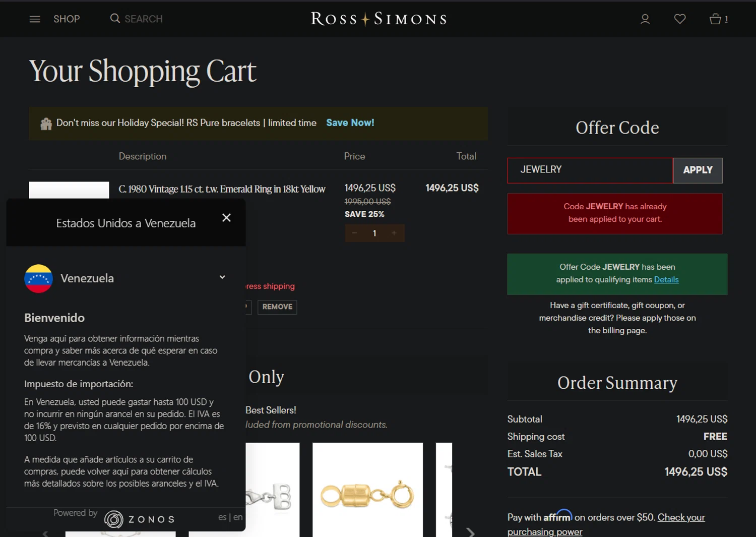Open the shopping bag cart icon

(x=718, y=19)
